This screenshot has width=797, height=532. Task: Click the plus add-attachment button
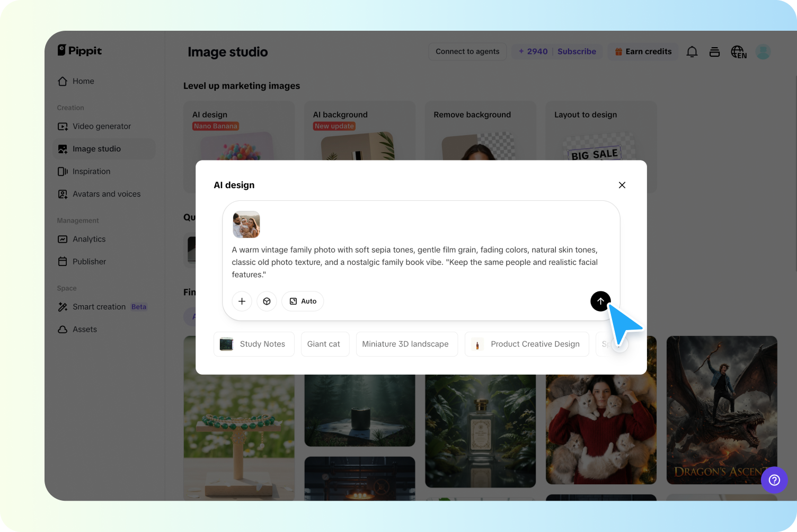point(242,301)
